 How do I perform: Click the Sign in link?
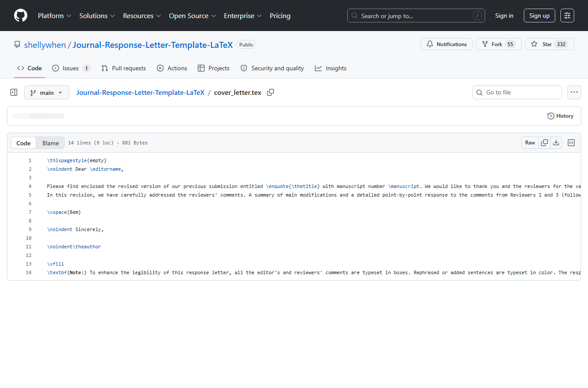(x=504, y=16)
